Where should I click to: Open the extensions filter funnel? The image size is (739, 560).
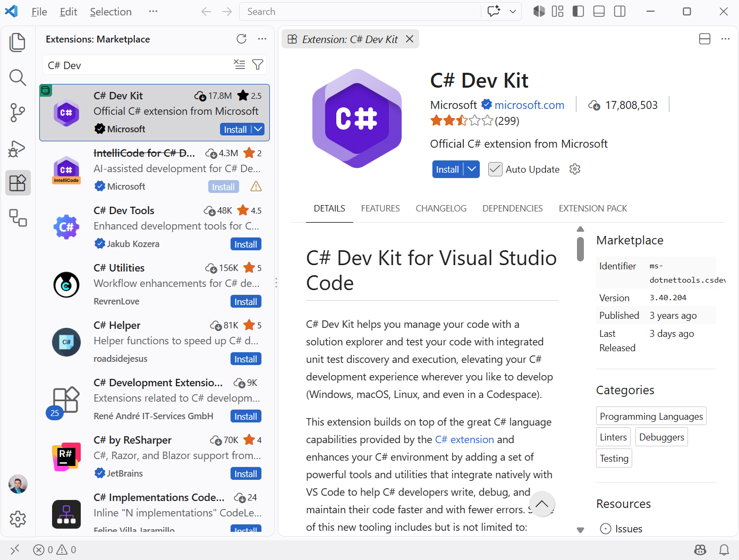coord(258,65)
